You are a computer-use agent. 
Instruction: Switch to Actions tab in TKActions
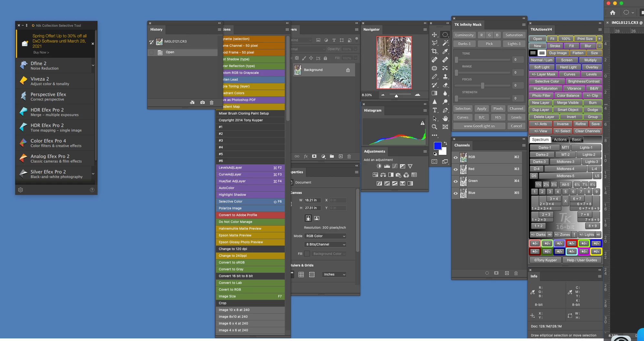[x=560, y=140]
